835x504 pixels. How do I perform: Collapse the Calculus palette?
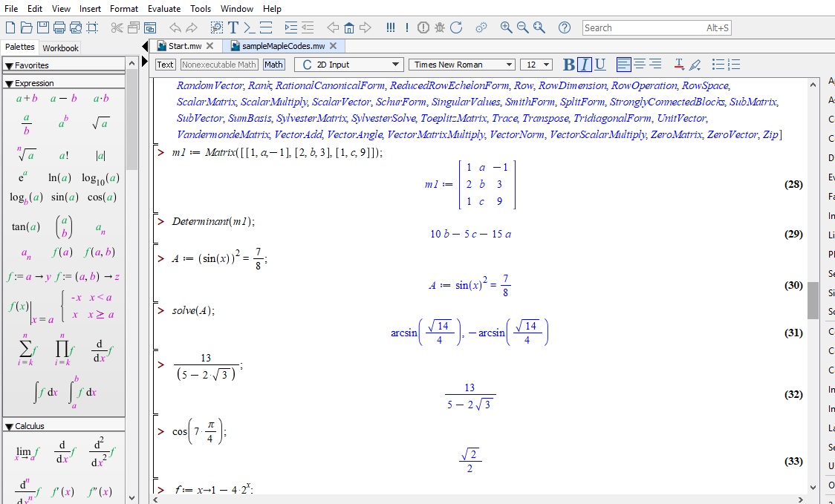[x=9, y=426]
